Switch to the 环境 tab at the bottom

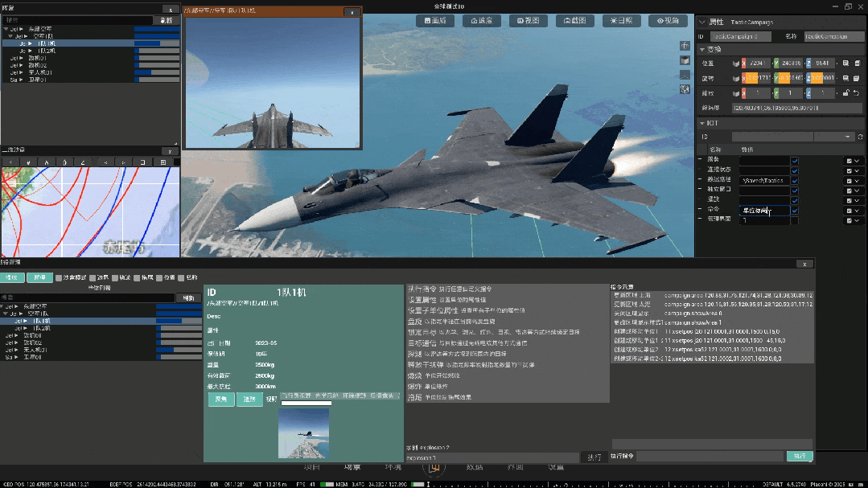click(x=393, y=468)
